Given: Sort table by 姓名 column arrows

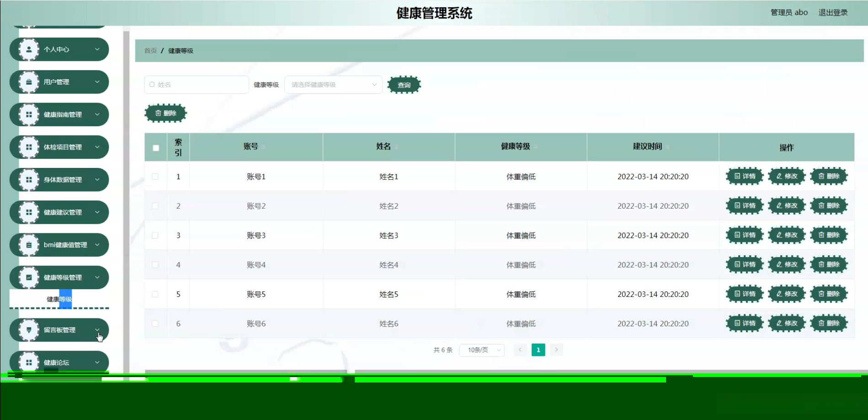Looking at the screenshot, I should point(396,147).
